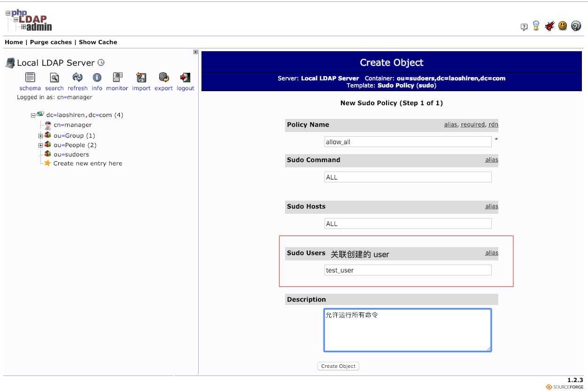Open the ou=sudoers entry

point(71,154)
